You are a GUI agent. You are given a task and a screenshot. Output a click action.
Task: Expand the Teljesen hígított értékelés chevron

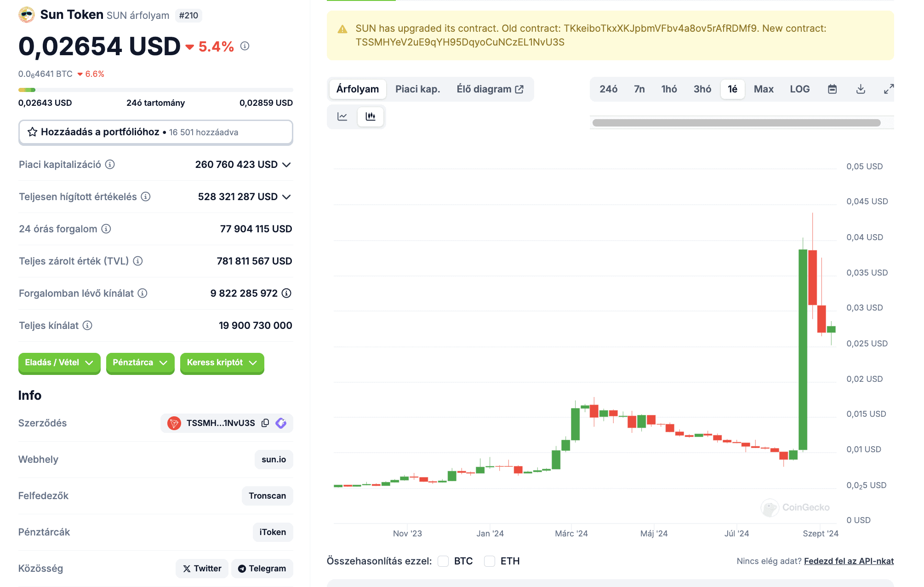286,197
